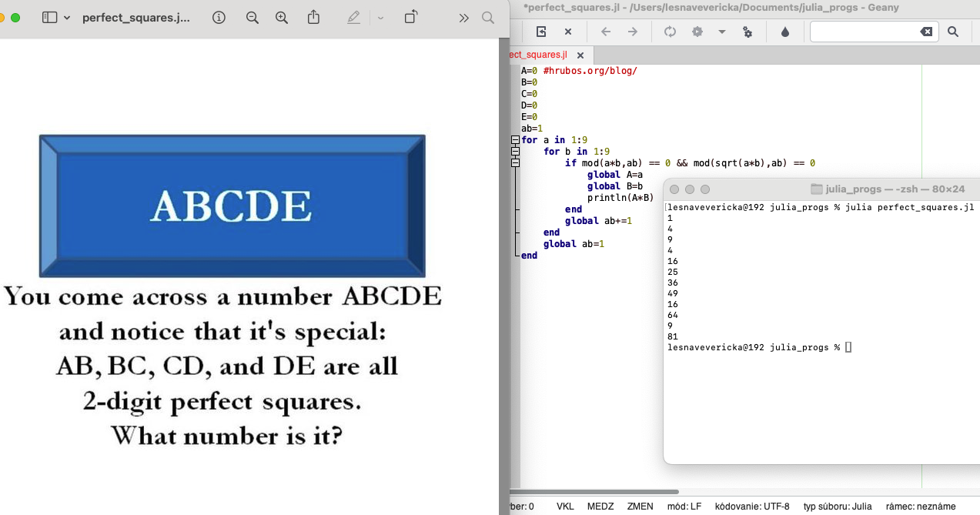Image resolution: width=980 pixels, height=515 pixels.
Task: Click the Zoom In magnifier in Preview
Action: (280, 17)
